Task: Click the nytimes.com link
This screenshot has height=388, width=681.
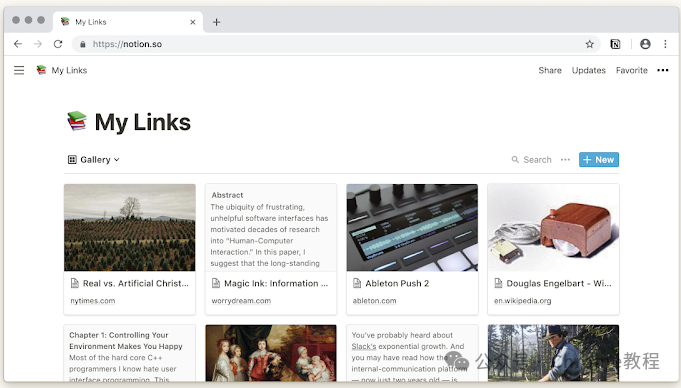Action: pyautogui.click(x=93, y=301)
